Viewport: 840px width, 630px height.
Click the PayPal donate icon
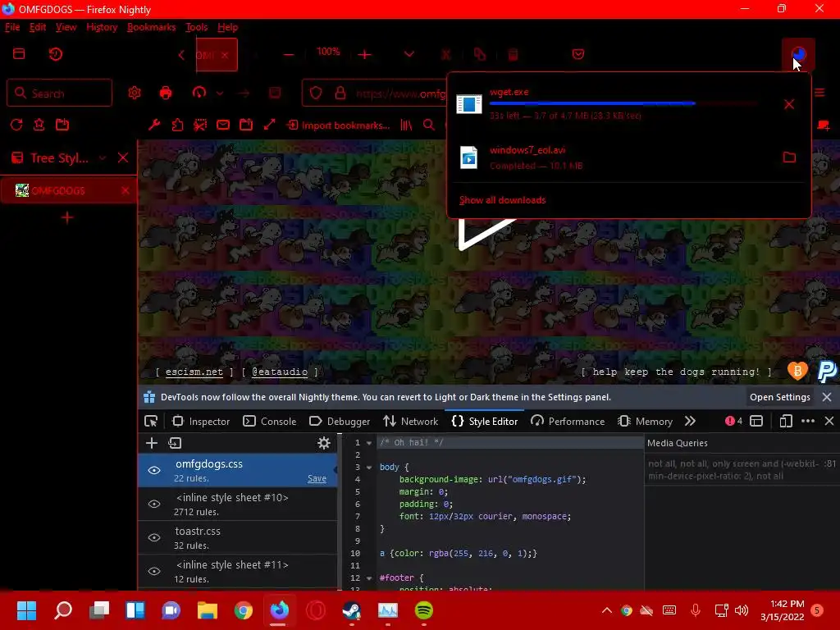[x=827, y=371]
